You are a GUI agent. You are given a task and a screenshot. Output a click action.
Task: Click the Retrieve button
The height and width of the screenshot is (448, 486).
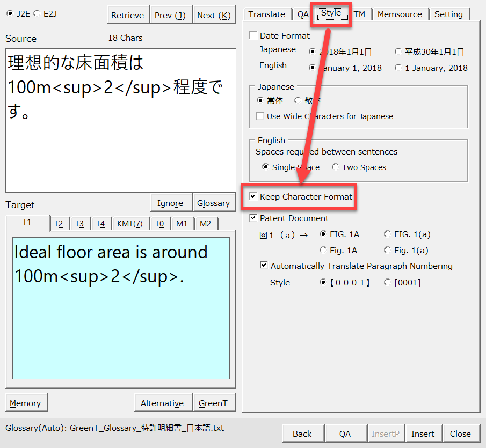(x=127, y=16)
